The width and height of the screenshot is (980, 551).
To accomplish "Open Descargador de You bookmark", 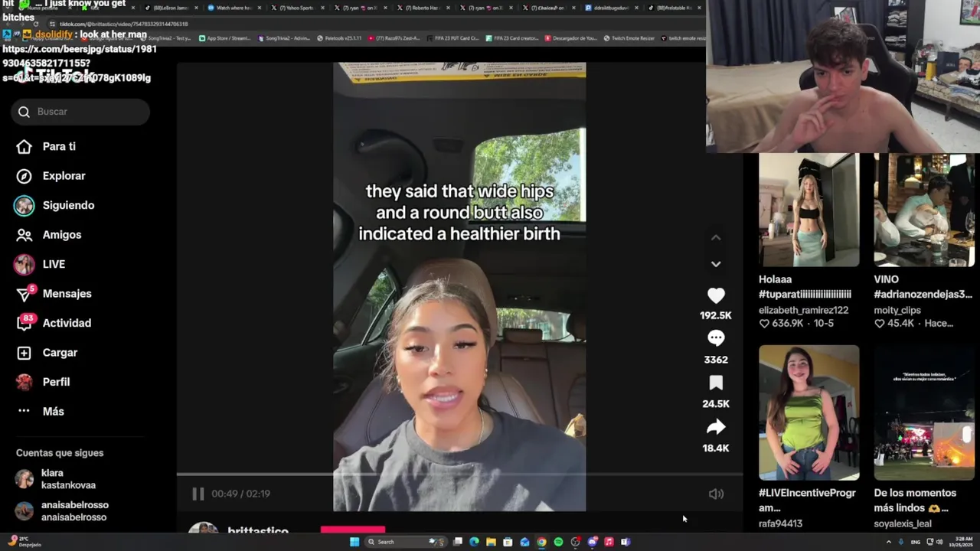I will point(570,37).
